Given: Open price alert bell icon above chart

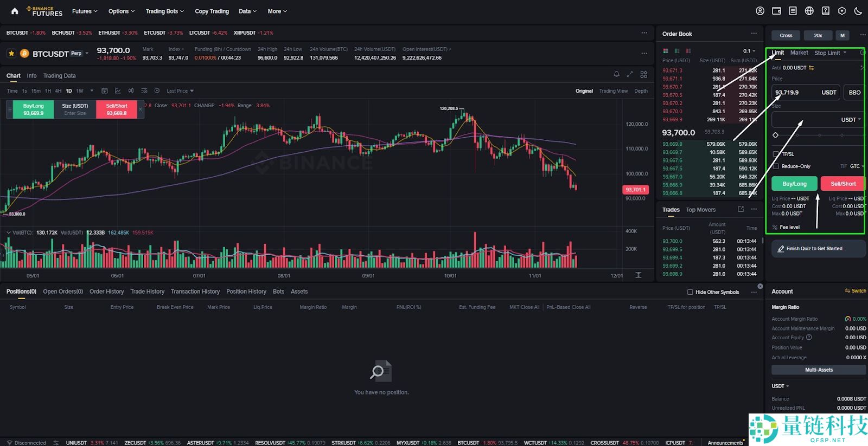Looking at the screenshot, I should tap(616, 74).
